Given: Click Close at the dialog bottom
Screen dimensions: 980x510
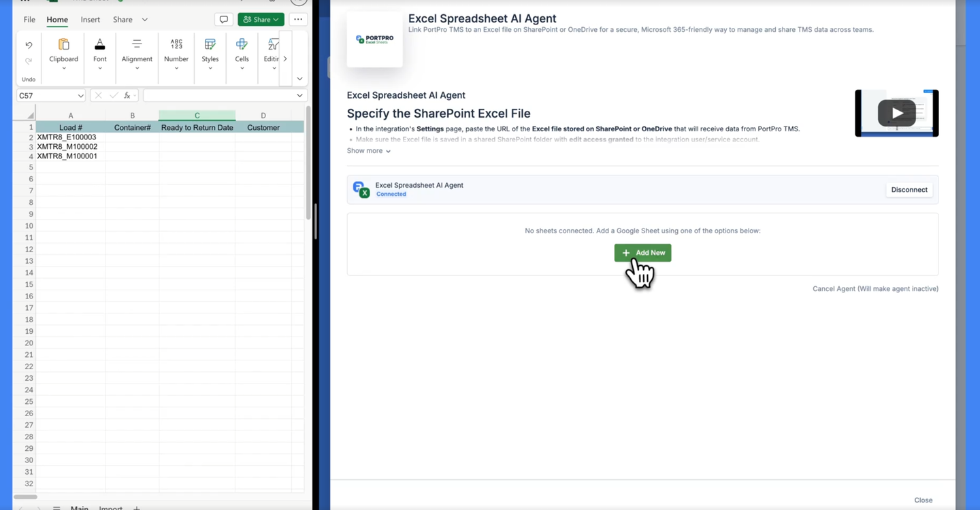Looking at the screenshot, I should tap(924, 500).
